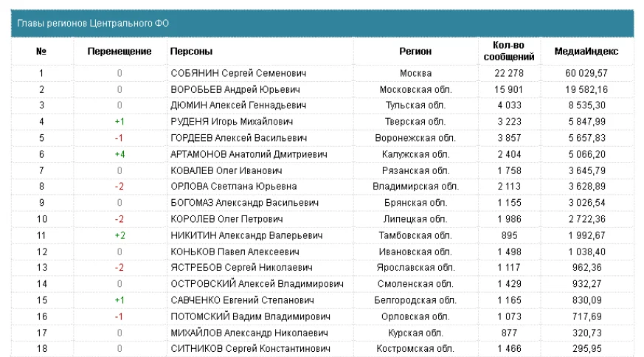644x357 pixels.
Task: Open ВОРОБЬЕВ Андрей Юрьевич entry
Action: (x=235, y=90)
